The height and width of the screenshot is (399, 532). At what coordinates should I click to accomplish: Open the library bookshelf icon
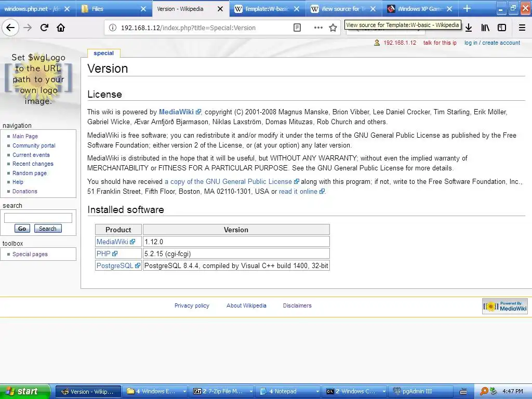485,28
